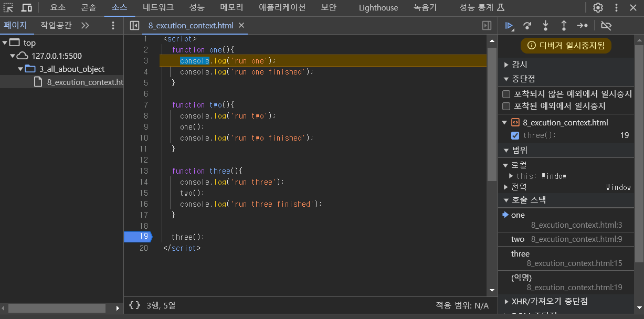The height and width of the screenshot is (319, 644).
Task: Uncheck the three(); breakpoint
Action: tap(515, 135)
